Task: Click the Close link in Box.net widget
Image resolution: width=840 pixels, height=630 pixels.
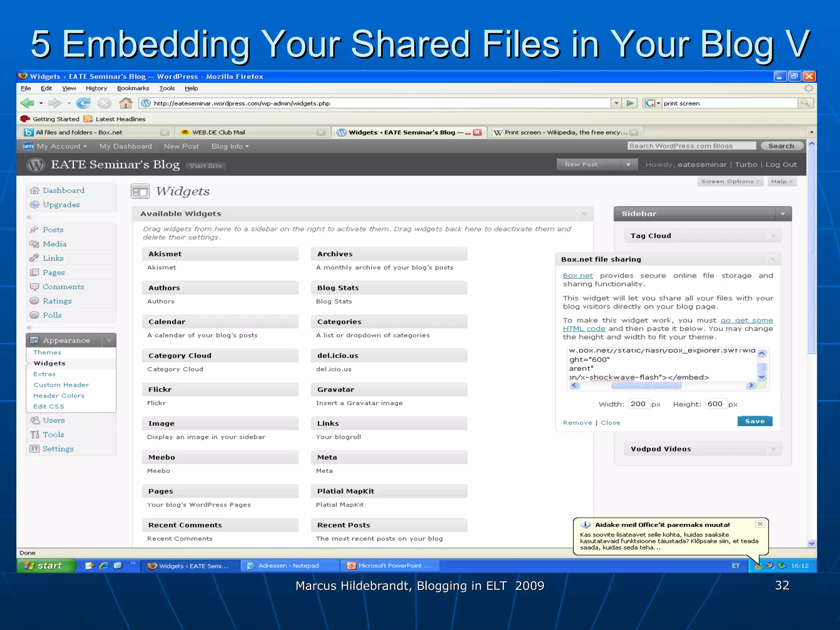Action: point(610,423)
